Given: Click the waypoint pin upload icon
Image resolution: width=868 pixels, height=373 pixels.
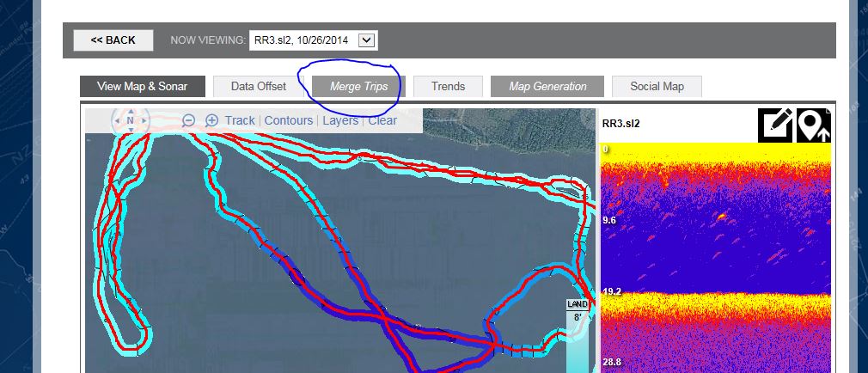Looking at the screenshot, I should tap(813, 125).
